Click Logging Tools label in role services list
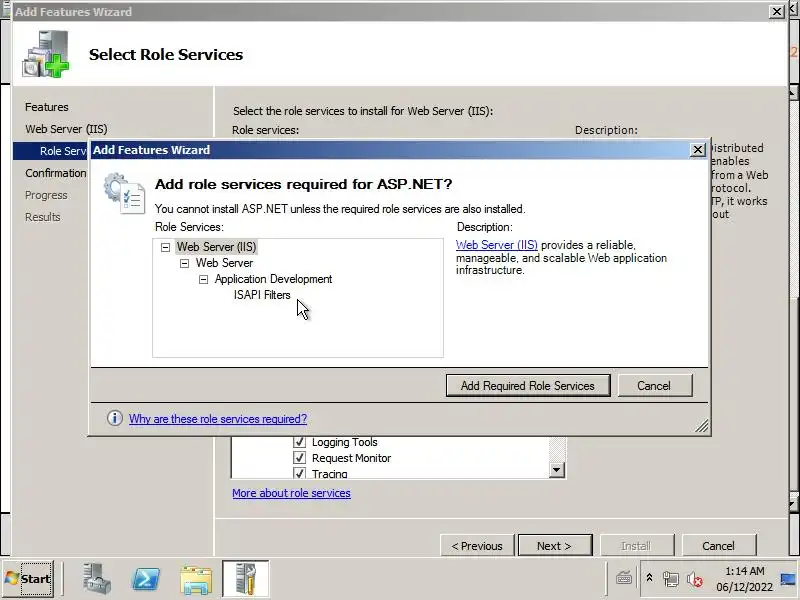 [344, 442]
